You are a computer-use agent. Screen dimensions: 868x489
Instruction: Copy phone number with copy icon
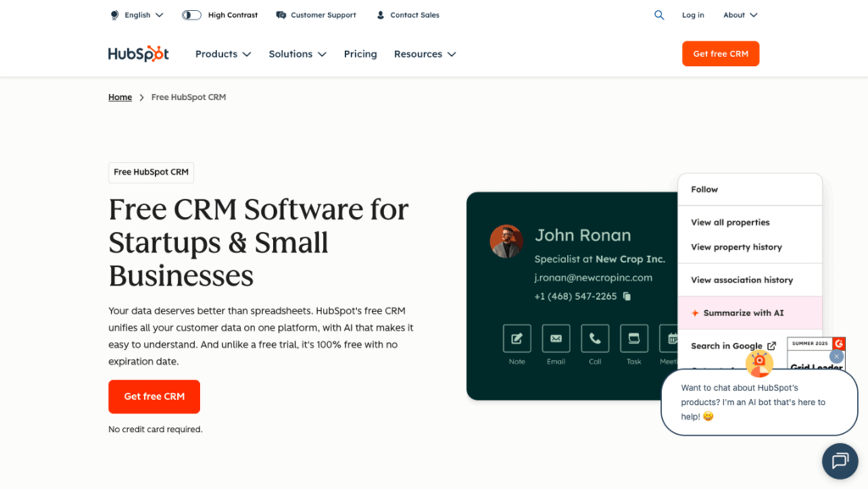click(627, 297)
